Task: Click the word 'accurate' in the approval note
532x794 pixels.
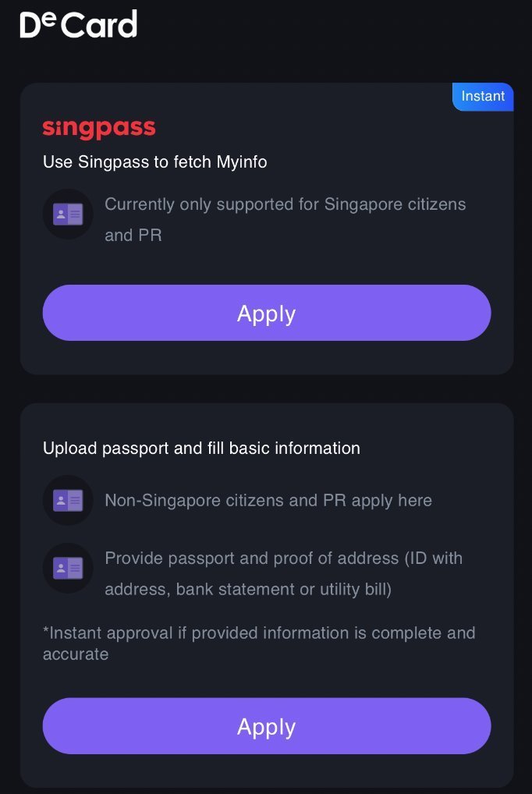Action: click(x=76, y=654)
